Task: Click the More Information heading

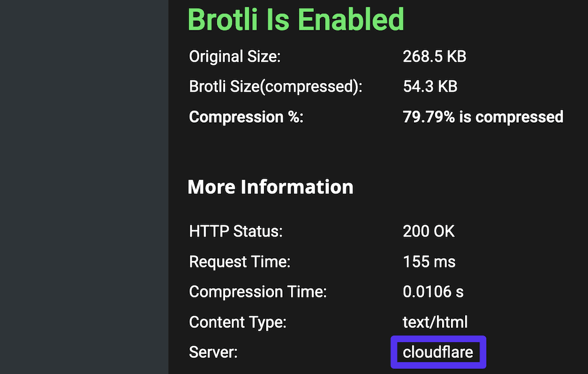Action: coord(270,187)
